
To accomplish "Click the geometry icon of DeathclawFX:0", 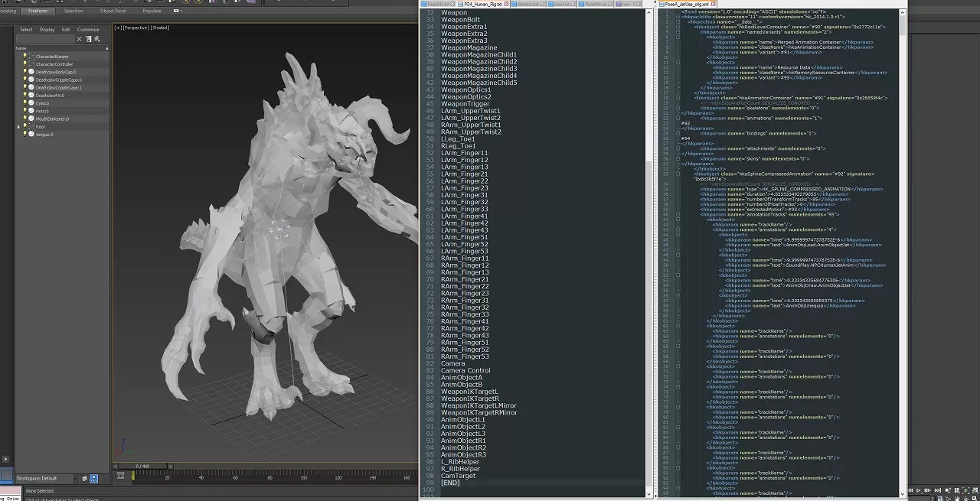I will click(x=31, y=96).
